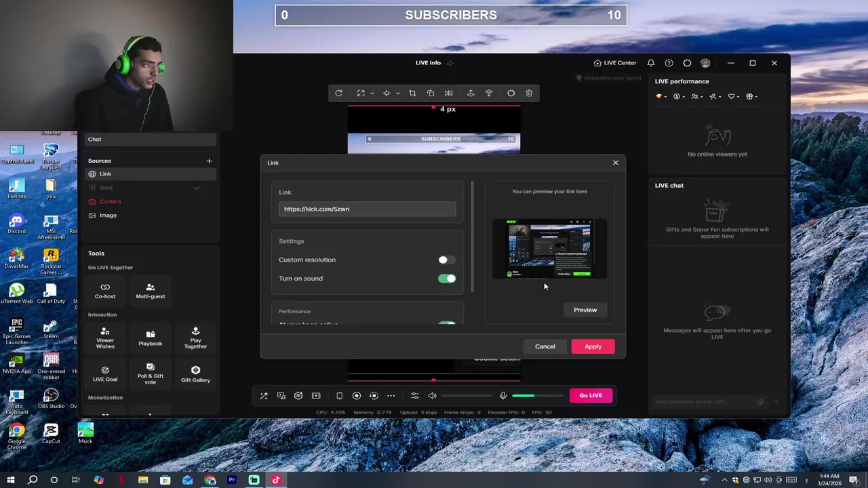
Task: Toggle Turn on sound switch
Action: [x=447, y=279]
